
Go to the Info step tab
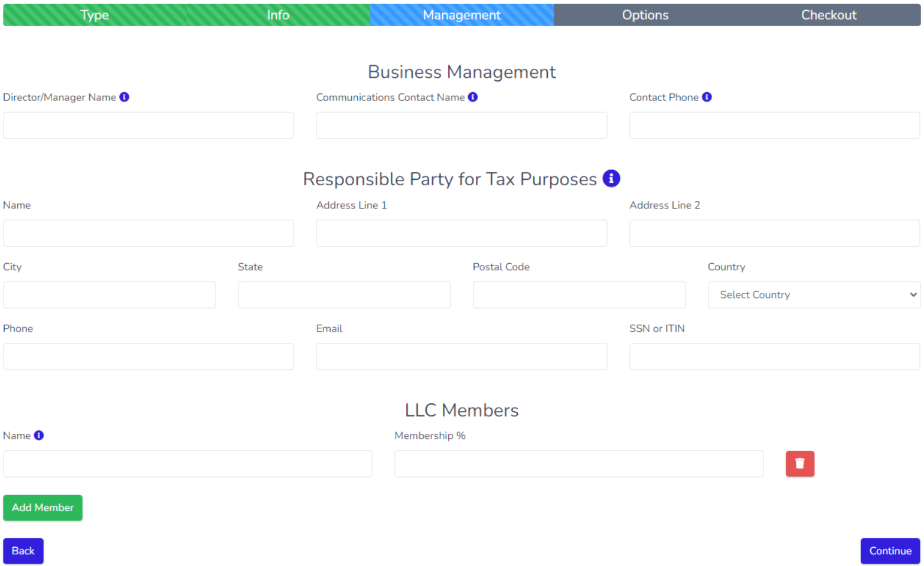(x=278, y=15)
